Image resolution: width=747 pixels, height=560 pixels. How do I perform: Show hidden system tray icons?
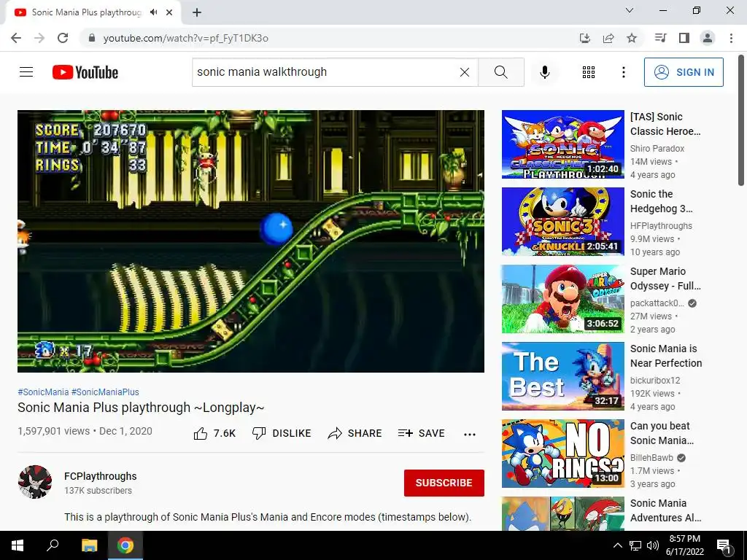tap(617, 545)
